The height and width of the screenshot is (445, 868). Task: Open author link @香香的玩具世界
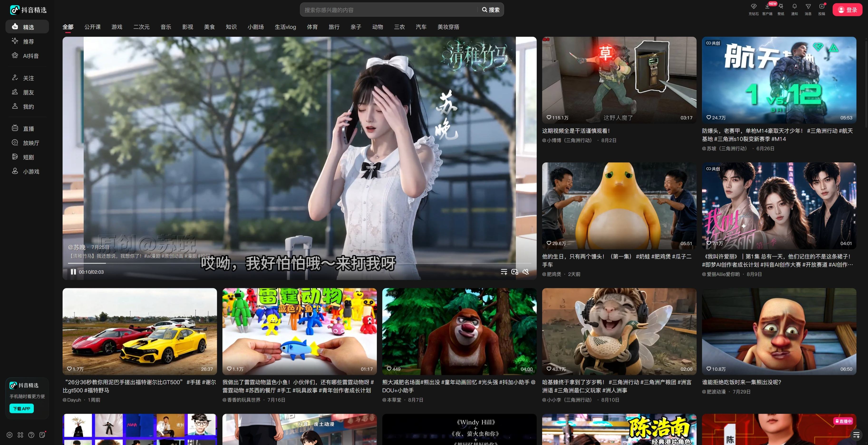(241, 400)
